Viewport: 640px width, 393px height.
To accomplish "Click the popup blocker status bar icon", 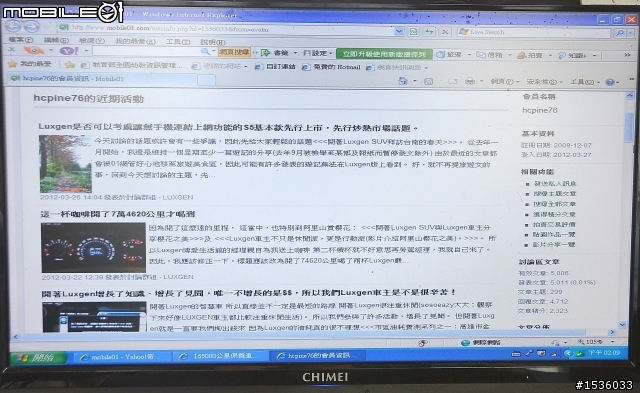I will 423,343.
